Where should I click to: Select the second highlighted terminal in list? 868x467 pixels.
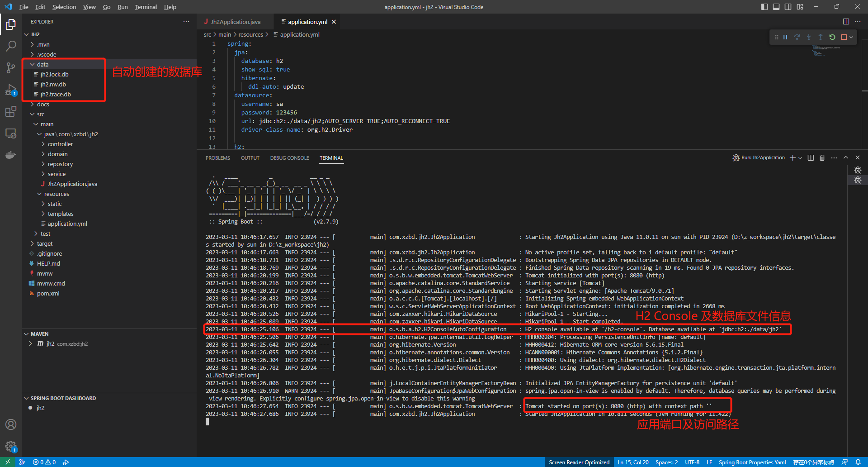click(x=858, y=180)
